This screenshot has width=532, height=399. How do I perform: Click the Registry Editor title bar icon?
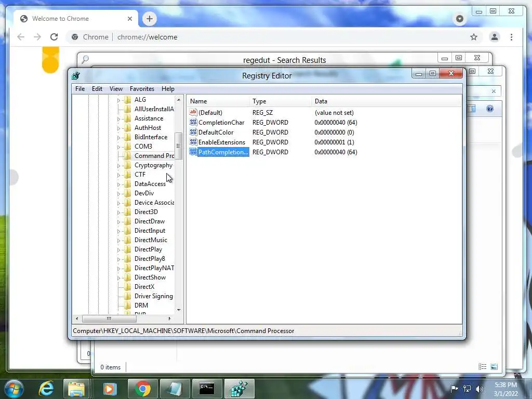point(76,75)
